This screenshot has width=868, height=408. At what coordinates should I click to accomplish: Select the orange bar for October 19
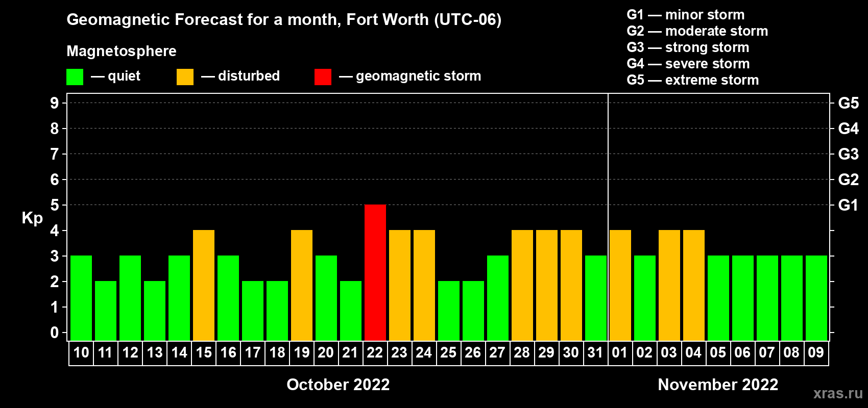point(302,285)
